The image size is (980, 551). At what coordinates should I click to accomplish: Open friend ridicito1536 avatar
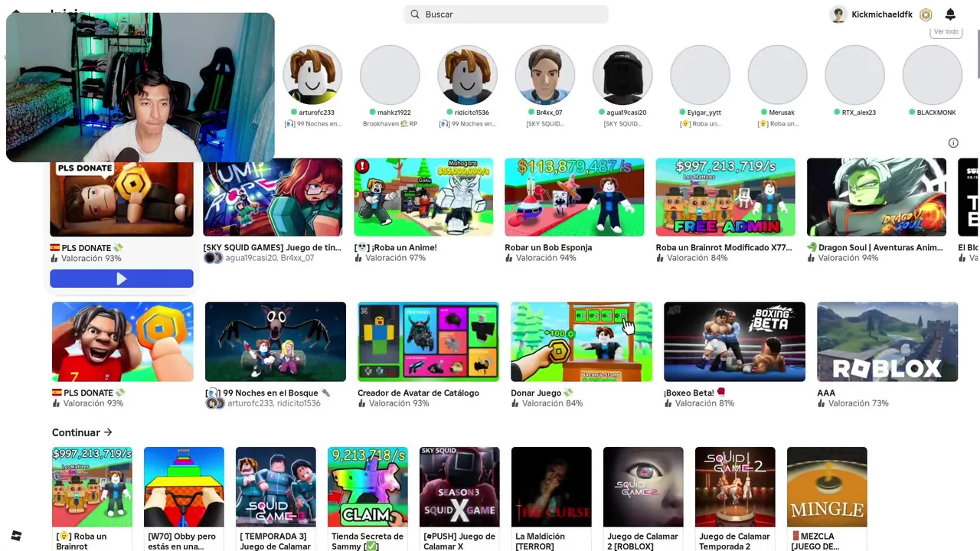point(467,75)
